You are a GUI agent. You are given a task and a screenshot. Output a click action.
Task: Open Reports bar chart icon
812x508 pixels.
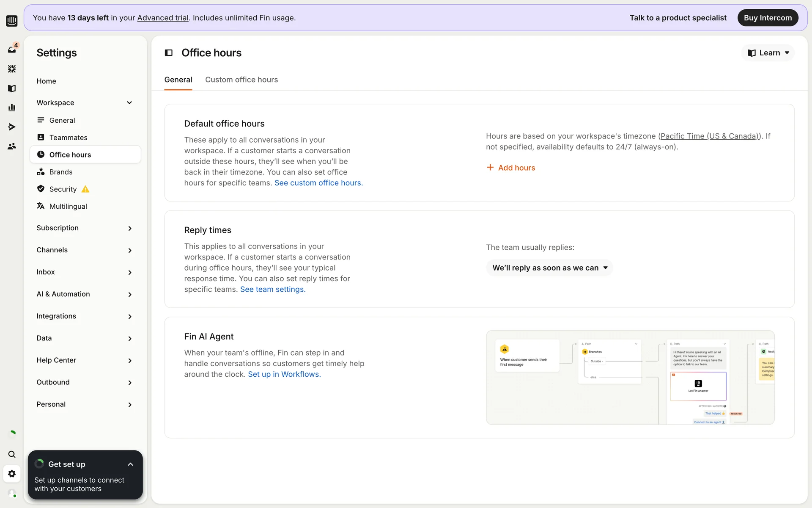(x=12, y=108)
